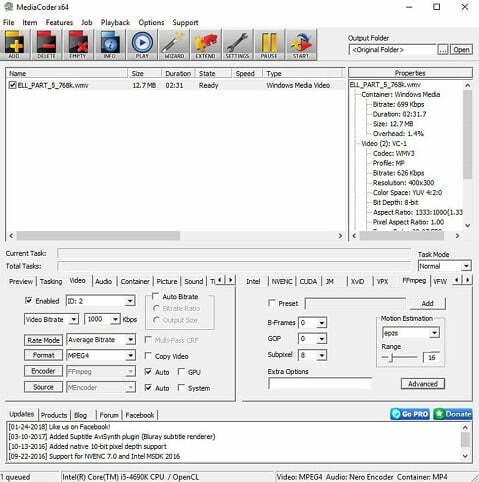The image size is (479, 482).
Task: Click the Source button
Action: (x=43, y=387)
